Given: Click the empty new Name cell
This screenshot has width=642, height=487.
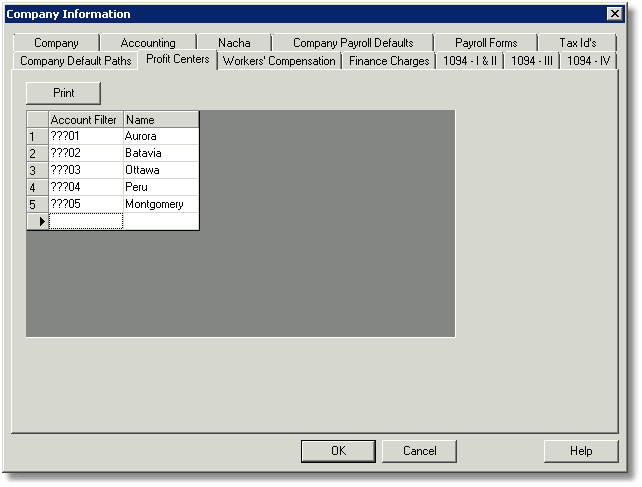Looking at the screenshot, I should coord(161,221).
